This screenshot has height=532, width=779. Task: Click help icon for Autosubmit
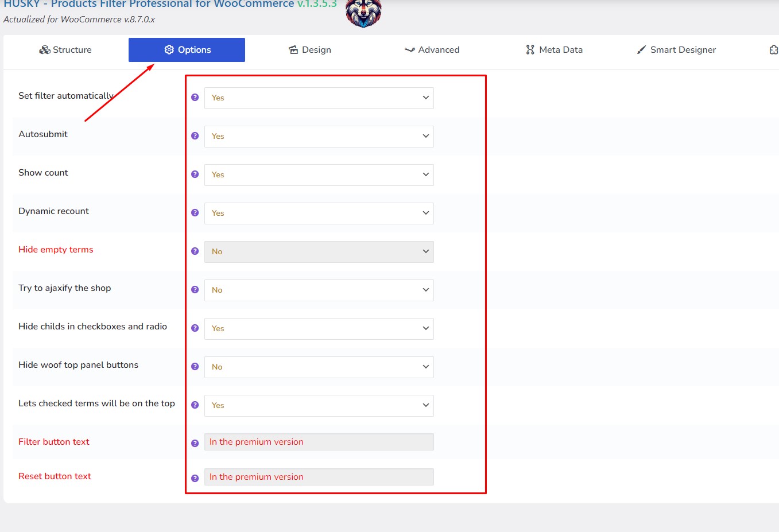[x=195, y=136]
